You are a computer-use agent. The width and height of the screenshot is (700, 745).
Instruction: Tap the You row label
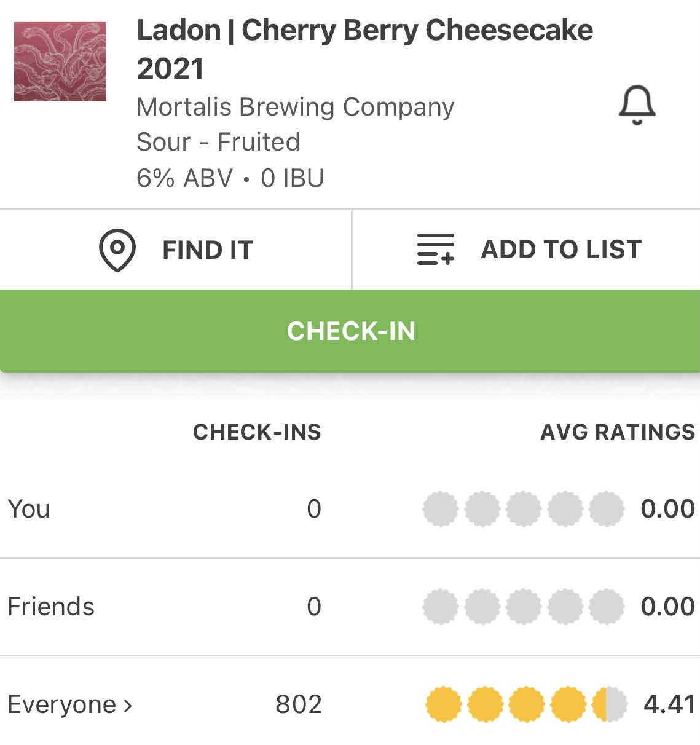(29, 509)
